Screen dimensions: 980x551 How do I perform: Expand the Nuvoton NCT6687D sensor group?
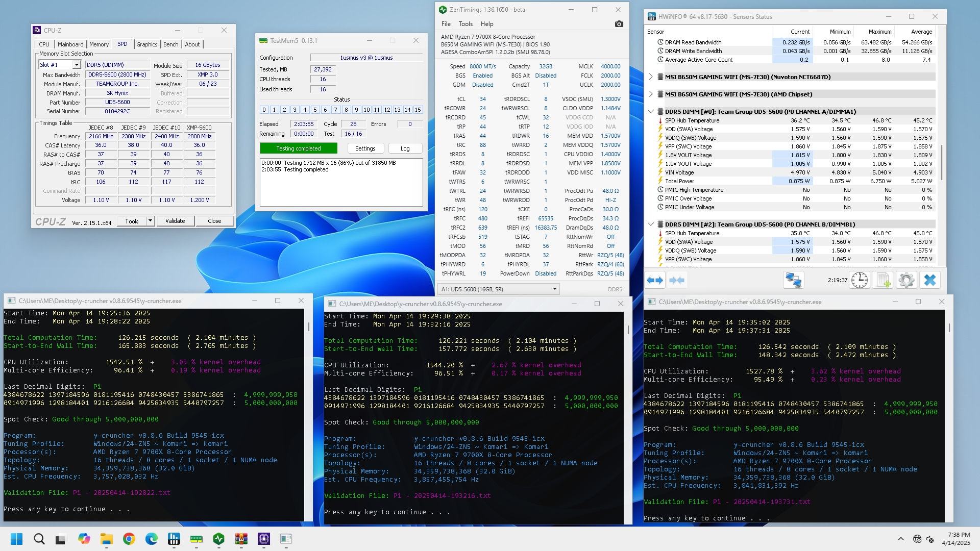(651, 77)
